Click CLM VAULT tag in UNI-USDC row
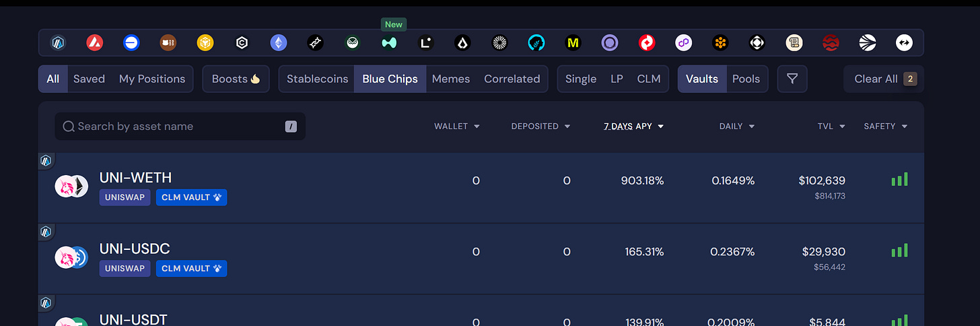 click(x=192, y=268)
